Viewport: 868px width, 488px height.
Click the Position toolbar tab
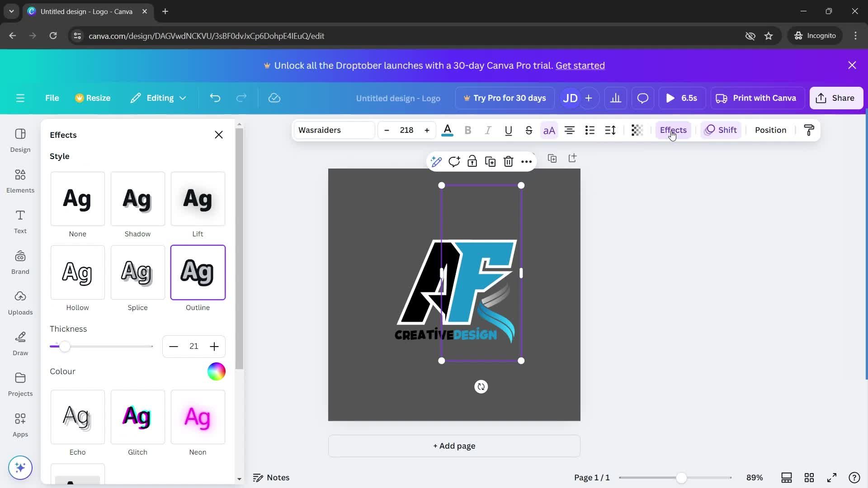coord(771,130)
